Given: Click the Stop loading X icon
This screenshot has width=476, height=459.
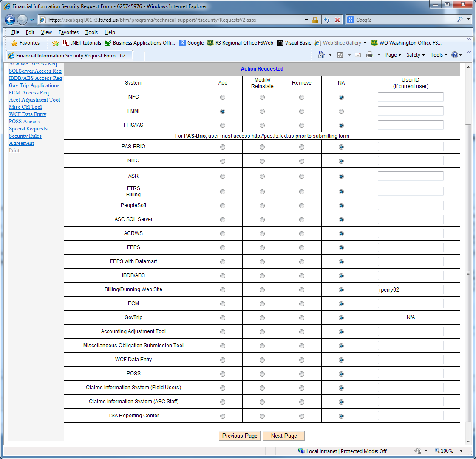Looking at the screenshot, I should [337, 20].
